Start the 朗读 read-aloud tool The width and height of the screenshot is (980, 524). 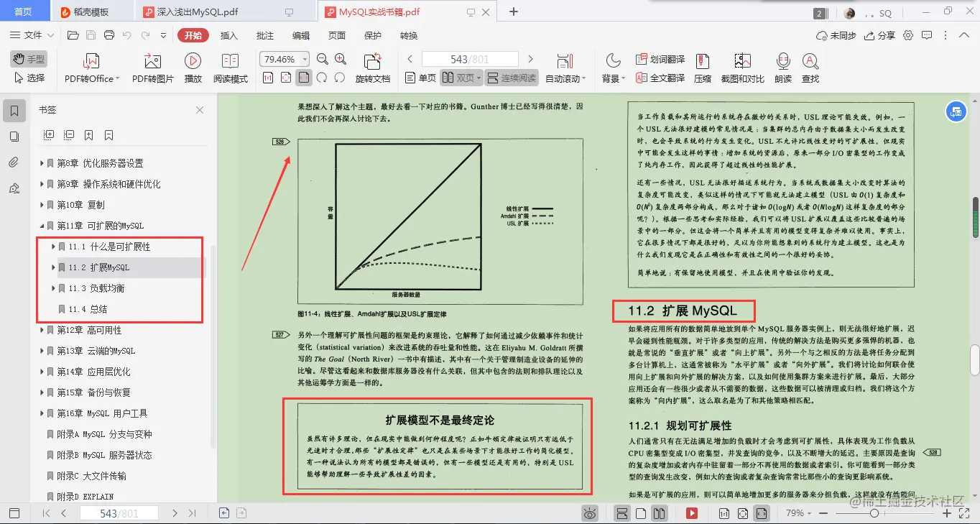pos(783,68)
